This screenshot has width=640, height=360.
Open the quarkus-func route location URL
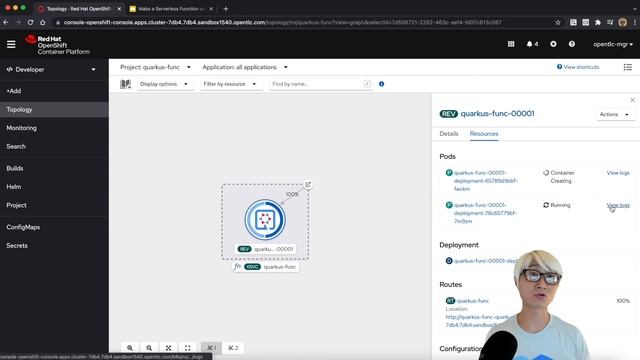(478, 321)
